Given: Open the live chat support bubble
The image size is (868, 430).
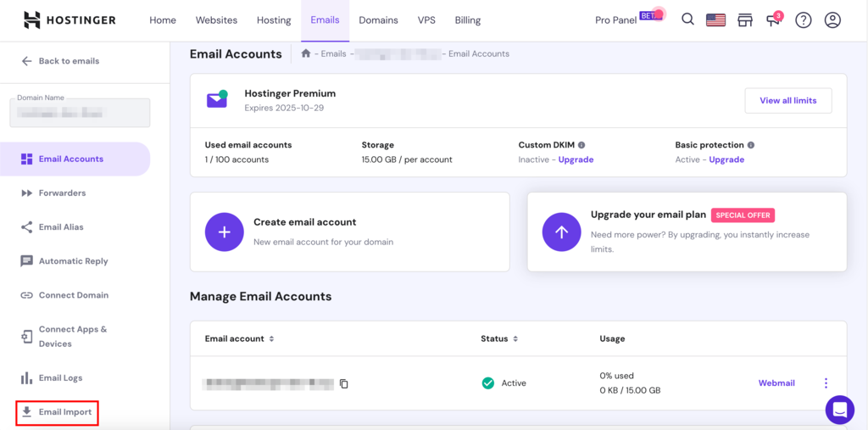Looking at the screenshot, I should [839, 410].
